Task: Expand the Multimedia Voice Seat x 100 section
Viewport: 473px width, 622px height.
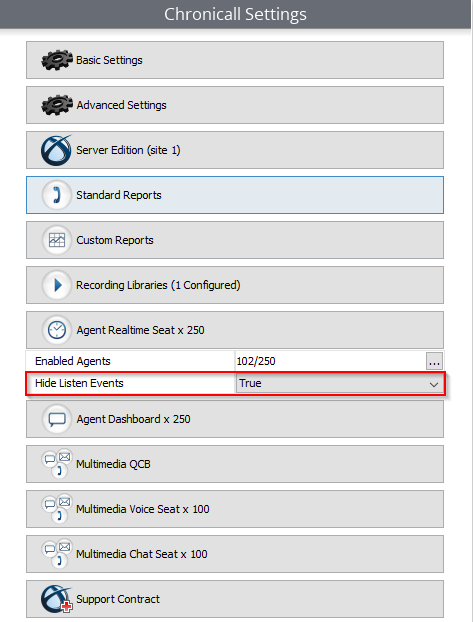Action: coord(235,509)
